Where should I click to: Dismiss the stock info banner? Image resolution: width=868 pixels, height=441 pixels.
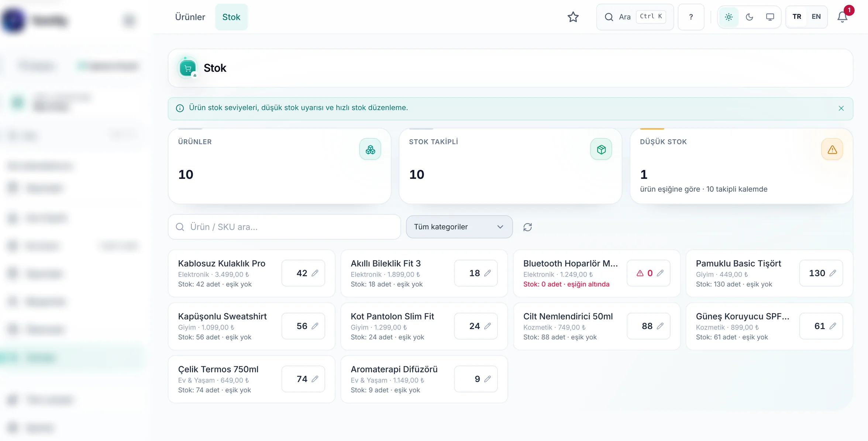point(841,108)
